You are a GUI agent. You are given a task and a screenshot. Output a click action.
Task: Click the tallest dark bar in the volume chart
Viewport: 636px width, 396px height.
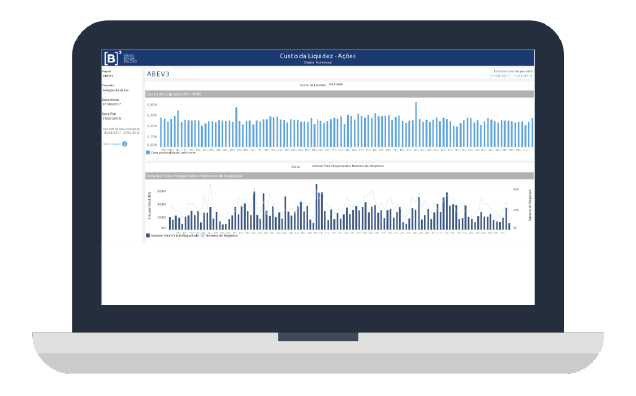(316, 207)
